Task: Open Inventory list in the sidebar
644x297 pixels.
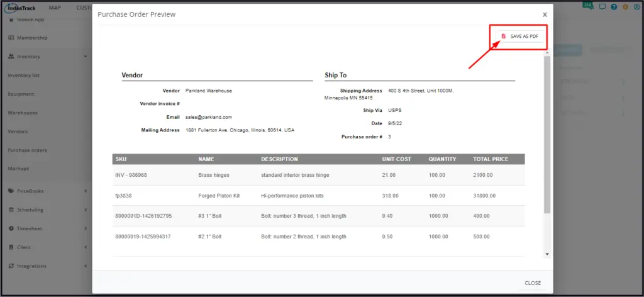Action: [x=23, y=75]
